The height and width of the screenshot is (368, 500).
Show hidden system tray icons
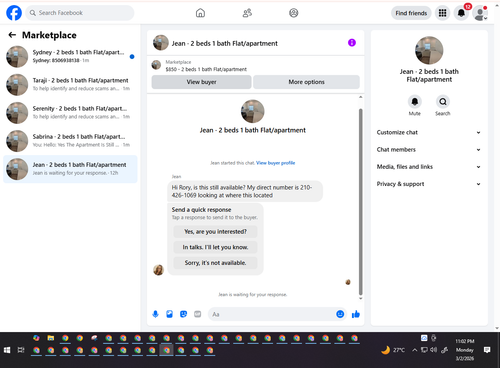(414, 350)
